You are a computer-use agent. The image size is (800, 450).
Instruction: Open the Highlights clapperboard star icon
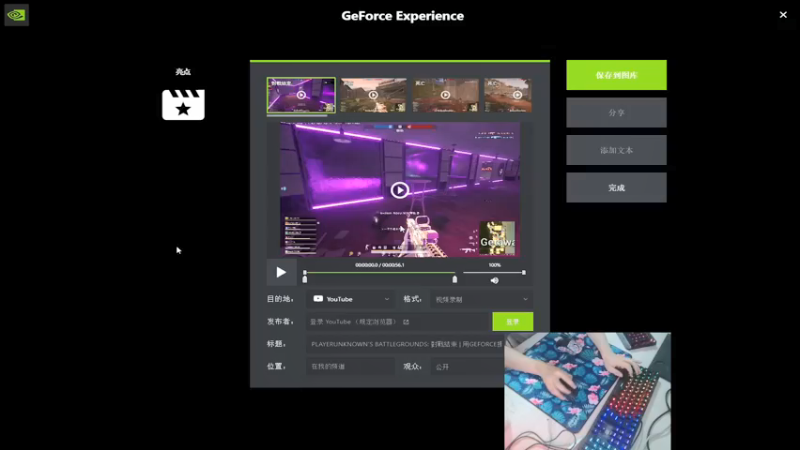pos(183,105)
